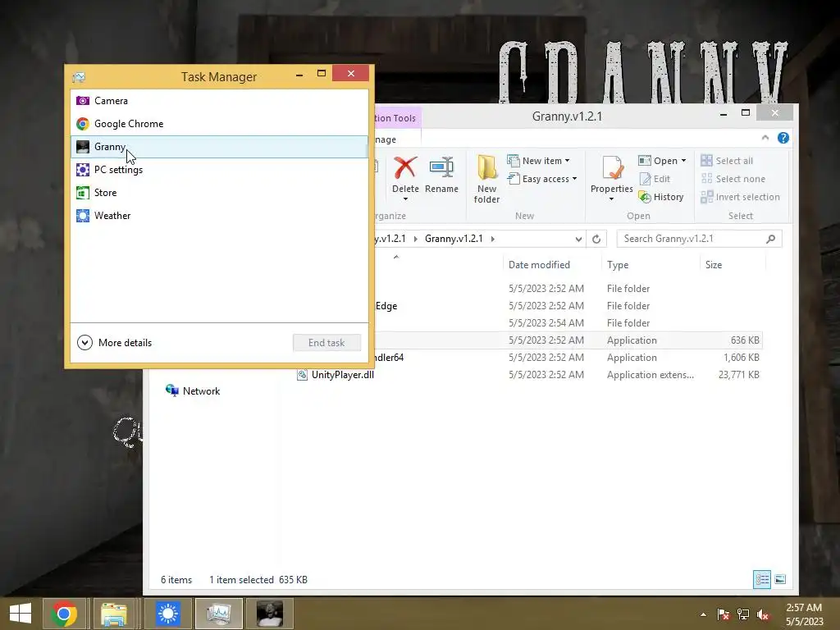Sort by Date modified column
Image resolution: width=840 pixels, height=630 pixels.
[540, 265]
